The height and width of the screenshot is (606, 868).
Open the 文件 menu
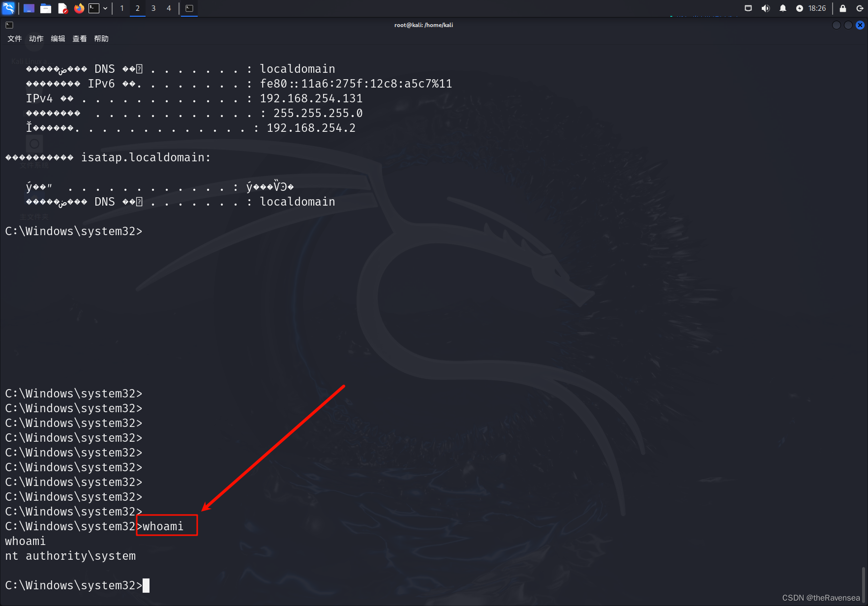[15, 39]
